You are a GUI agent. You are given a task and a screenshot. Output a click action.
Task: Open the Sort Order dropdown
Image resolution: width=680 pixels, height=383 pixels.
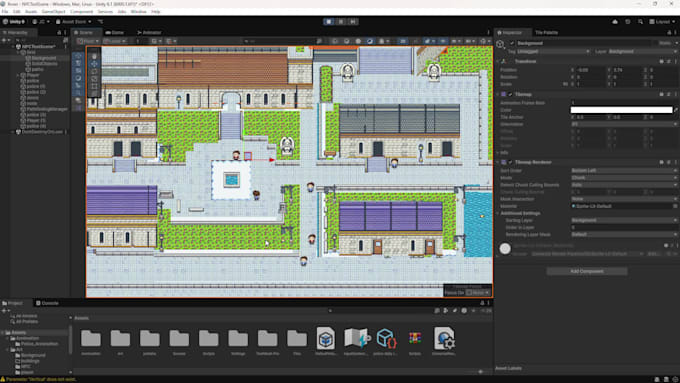[x=624, y=170]
